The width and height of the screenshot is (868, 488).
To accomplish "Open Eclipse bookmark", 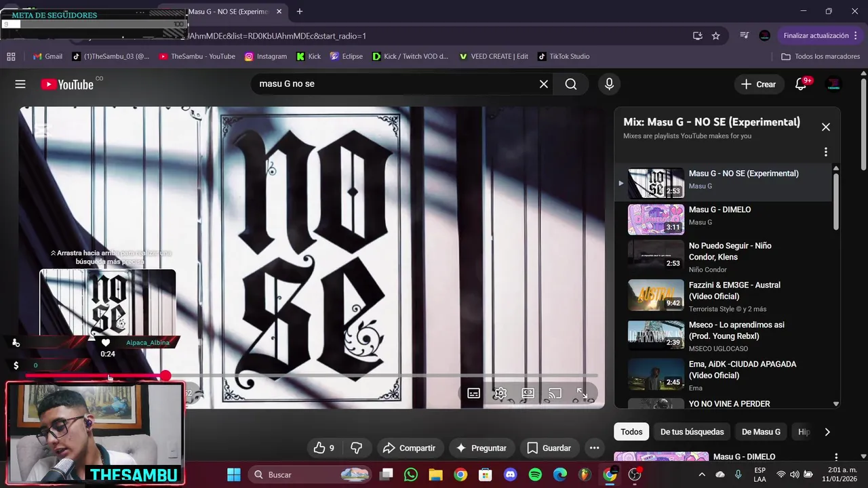I will click(346, 56).
